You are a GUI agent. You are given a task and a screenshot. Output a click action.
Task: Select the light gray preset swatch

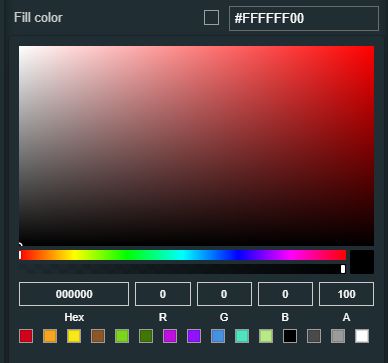[x=338, y=336]
